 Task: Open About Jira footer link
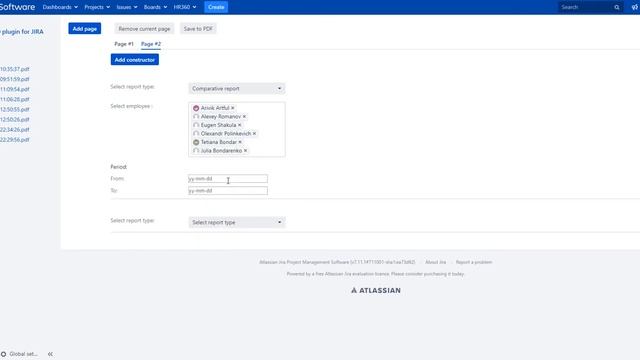coord(436,262)
